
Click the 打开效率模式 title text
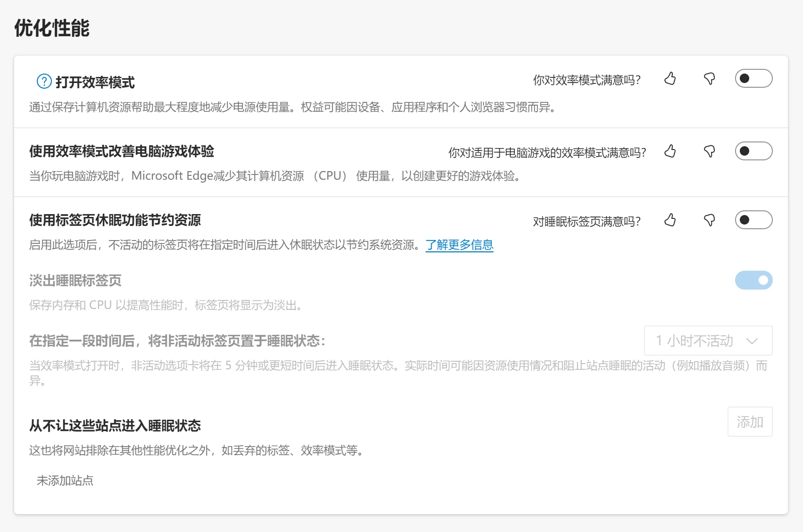(x=95, y=82)
